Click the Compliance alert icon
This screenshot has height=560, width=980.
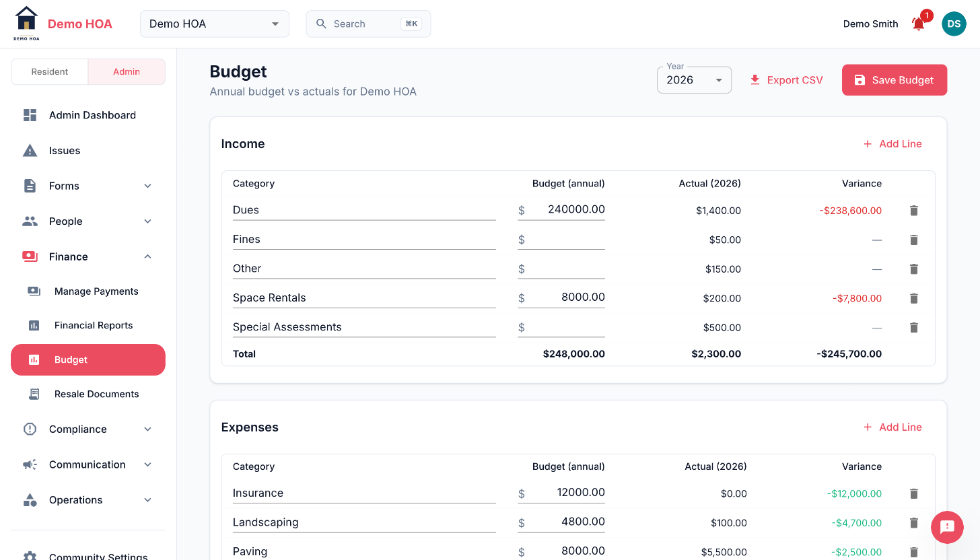30,429
